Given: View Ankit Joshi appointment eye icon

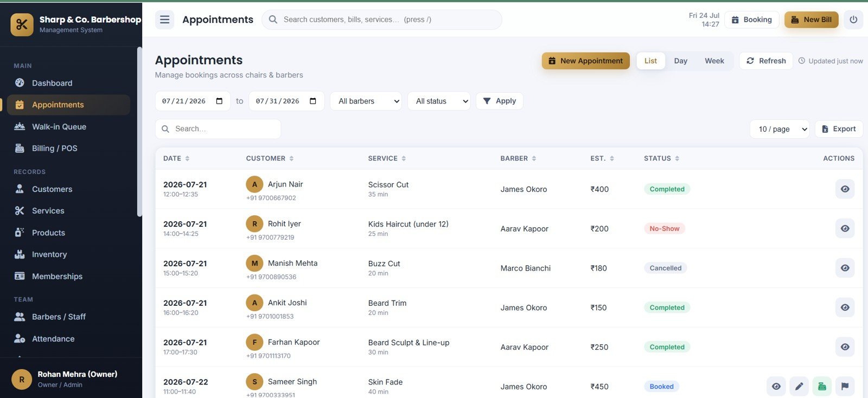Looking at the screenshot, I should [x=845, y=307].
